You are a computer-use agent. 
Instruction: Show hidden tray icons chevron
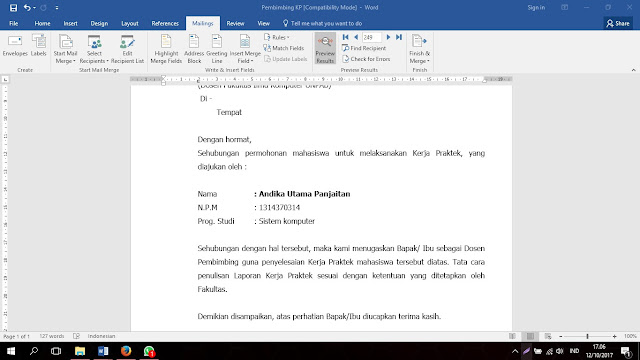pos(515,351)
